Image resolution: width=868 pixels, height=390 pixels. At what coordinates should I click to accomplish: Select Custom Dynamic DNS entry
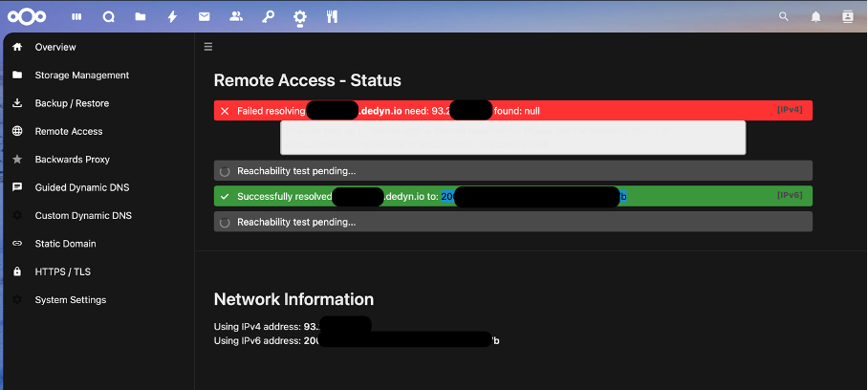tap(83, 215)
